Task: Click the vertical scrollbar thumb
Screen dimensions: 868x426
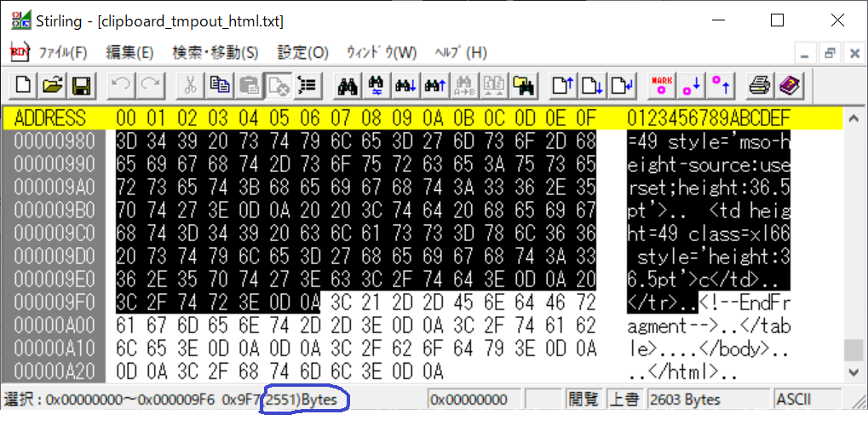Action: pyautogui.click(x=854, y=349)
